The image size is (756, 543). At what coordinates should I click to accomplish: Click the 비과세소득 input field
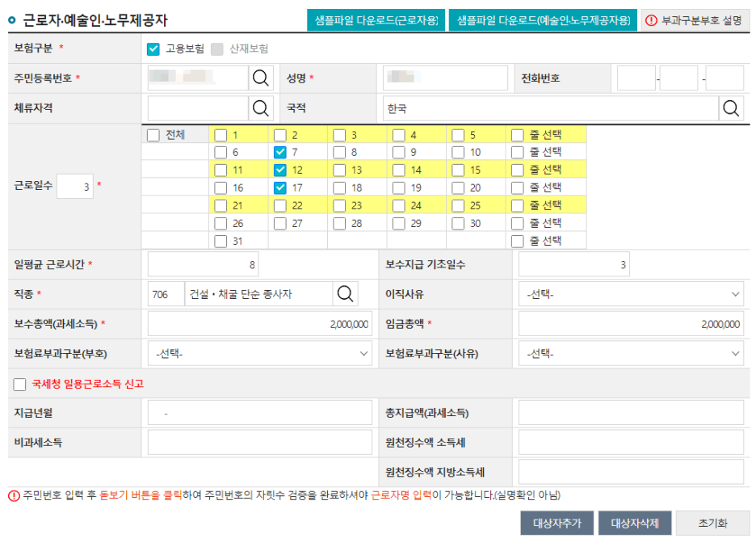coord(260,442)
